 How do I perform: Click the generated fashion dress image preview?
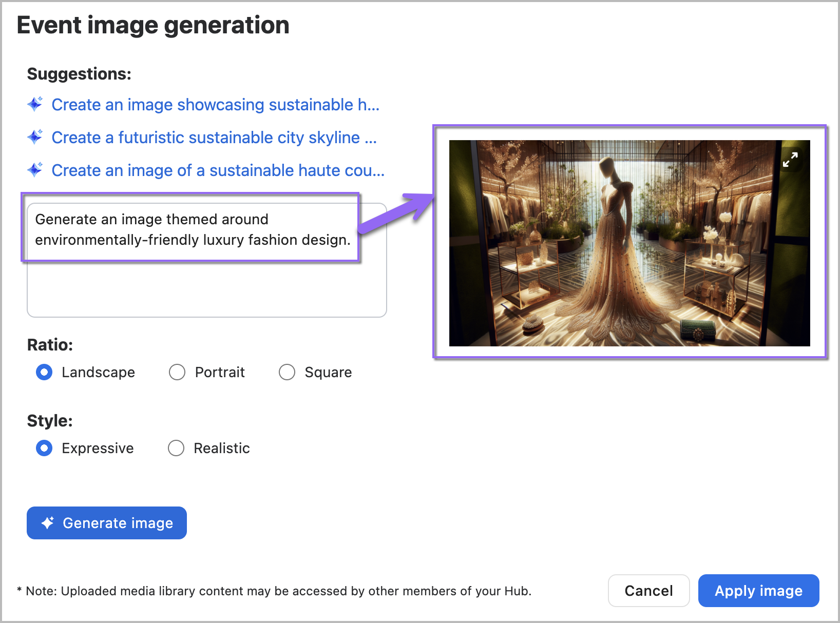pos(629,243)
